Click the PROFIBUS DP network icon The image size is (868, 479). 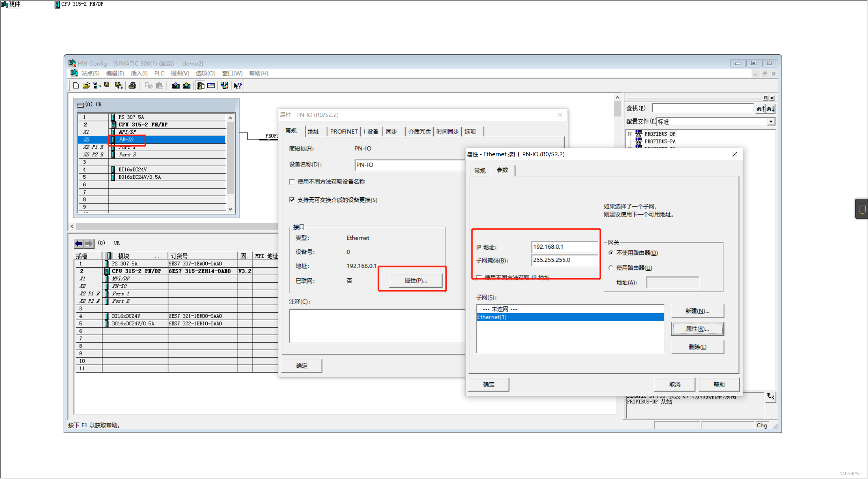[639, 134]
